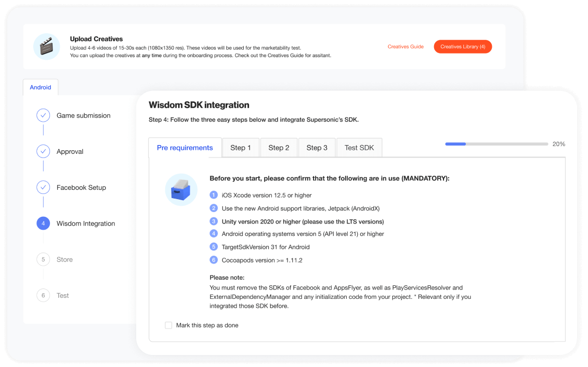Go to the Step 1 tab
The width and height of the screenshot is (588, 367).
(x=241, y=148)
